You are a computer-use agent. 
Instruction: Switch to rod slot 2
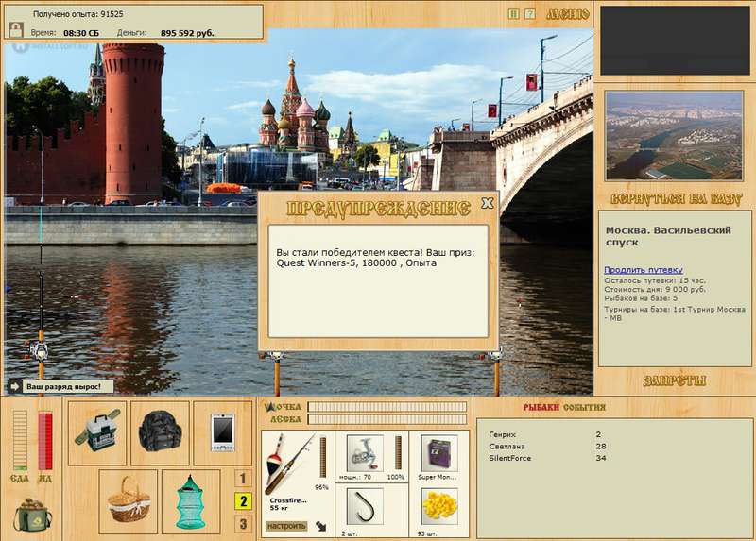243,501
